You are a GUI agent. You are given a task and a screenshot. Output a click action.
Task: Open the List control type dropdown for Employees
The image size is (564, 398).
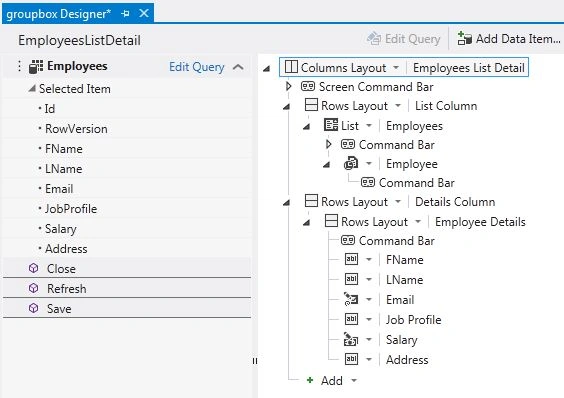(x=369, y=126)
